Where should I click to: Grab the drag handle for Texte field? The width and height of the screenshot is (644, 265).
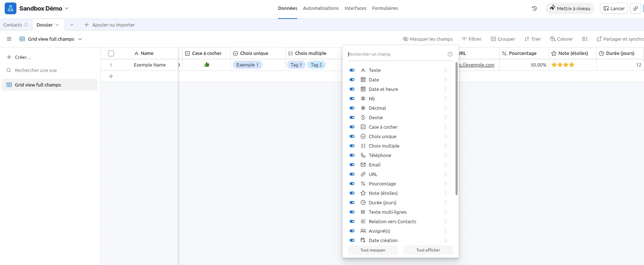tap(445, 70)
